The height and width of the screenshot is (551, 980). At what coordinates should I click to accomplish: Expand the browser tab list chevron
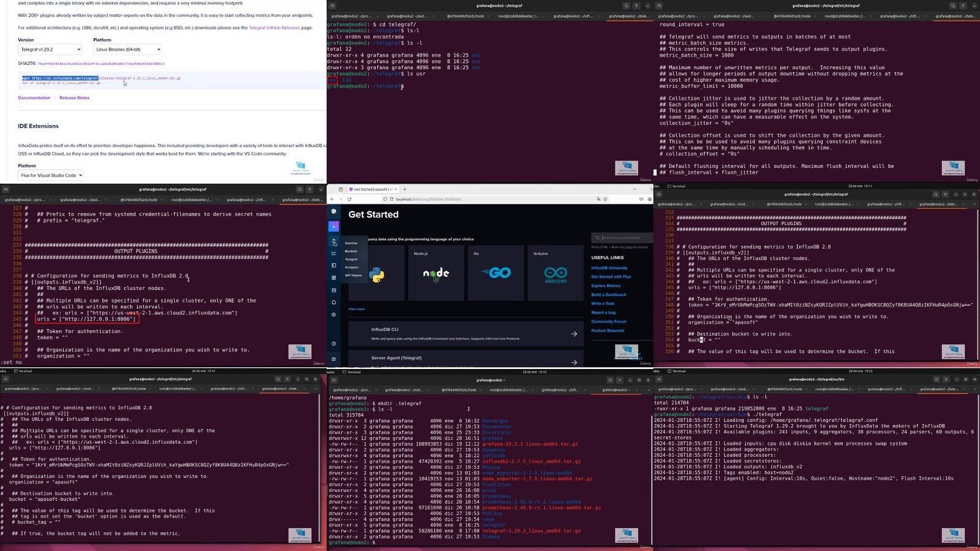(x=634, y=189)
